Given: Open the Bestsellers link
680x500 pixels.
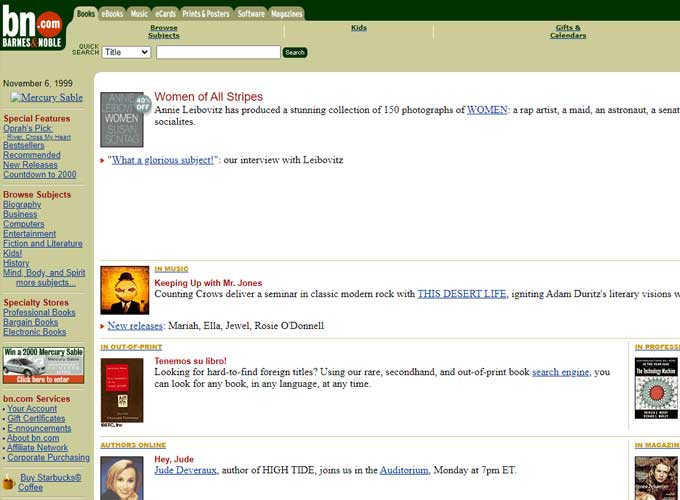Looking at the screenshot, I should pos(23,145).
